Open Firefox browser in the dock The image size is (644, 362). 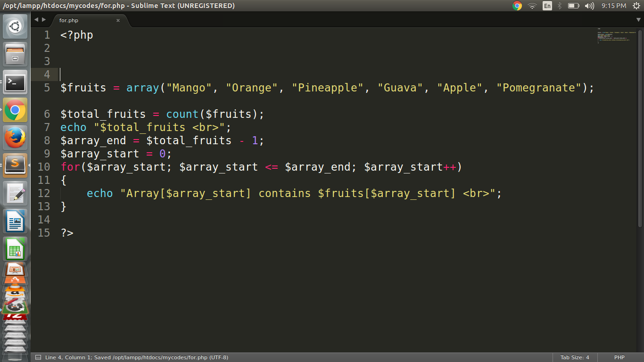pos(16,138)
